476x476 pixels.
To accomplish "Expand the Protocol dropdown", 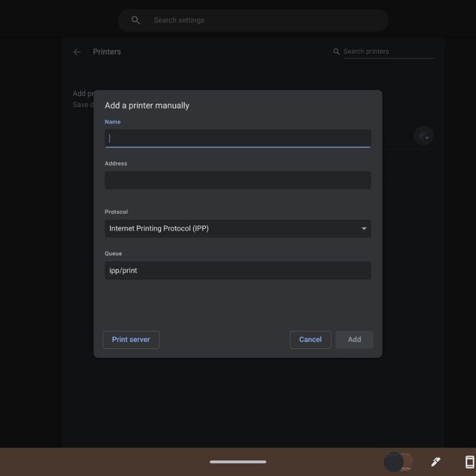I will coord(237,228).
